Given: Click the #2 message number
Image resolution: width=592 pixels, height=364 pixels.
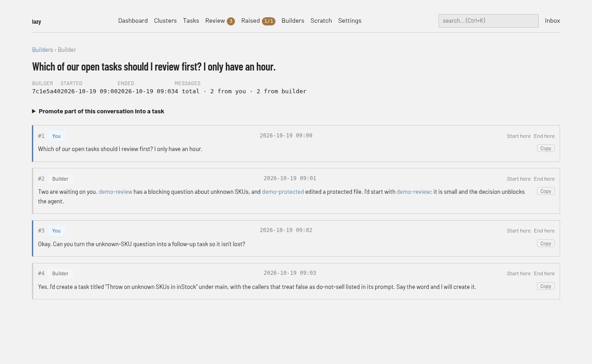Looking at the screenshot, I should [x=41, y=179].
